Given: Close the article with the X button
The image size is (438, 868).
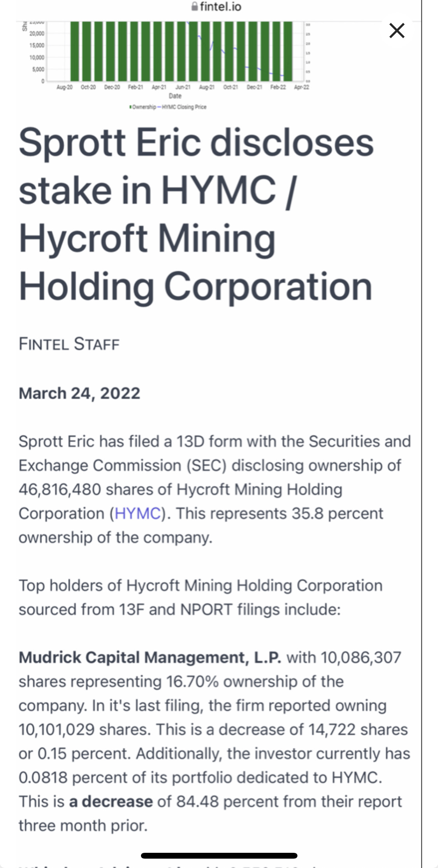Looking at the screenshot, I should 397,30.
